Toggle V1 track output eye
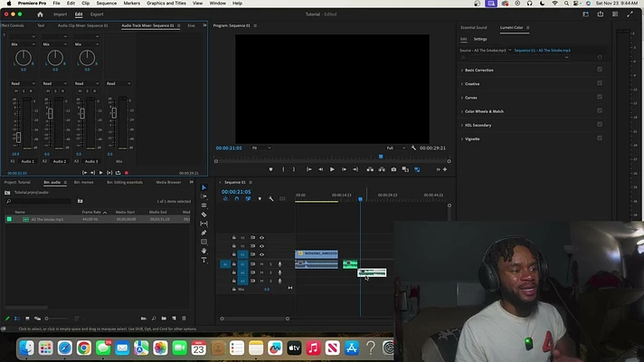Image resolution: width=644 pixels, height=362 pixels. (261, 254)
